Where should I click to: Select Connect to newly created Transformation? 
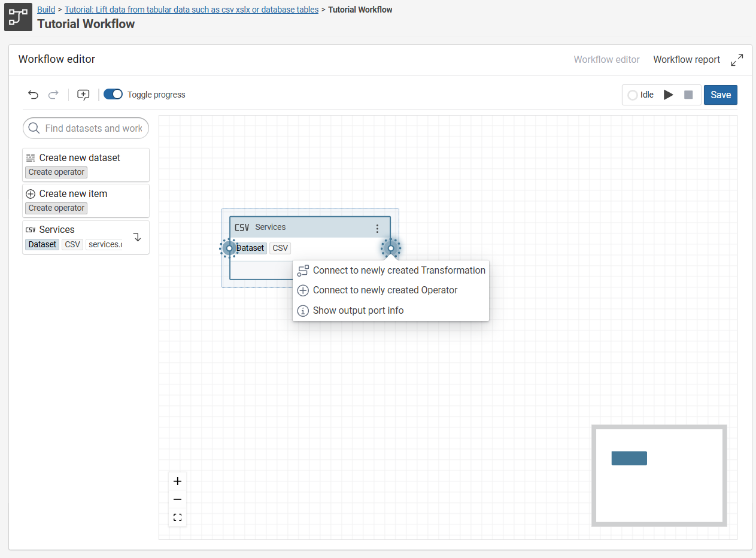tap(399, 271)
